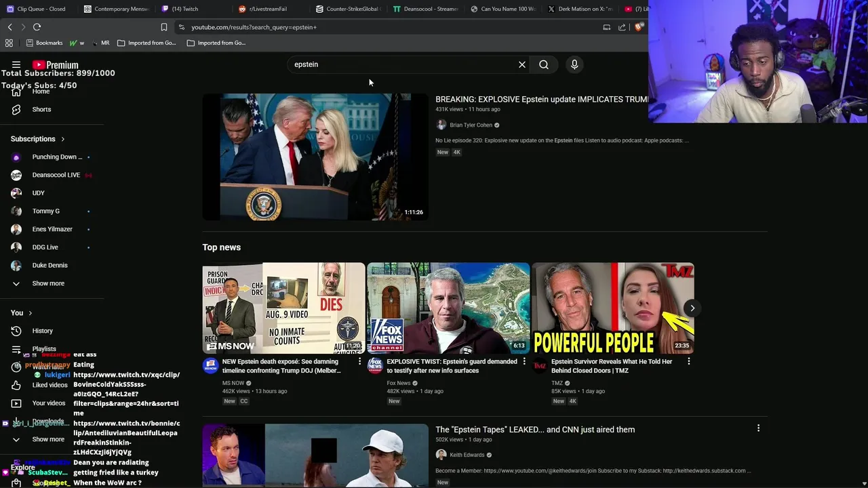The image size is (868, 488).
Task: Open first Imported from Go... bookmark folder
Action: point(146,43)
